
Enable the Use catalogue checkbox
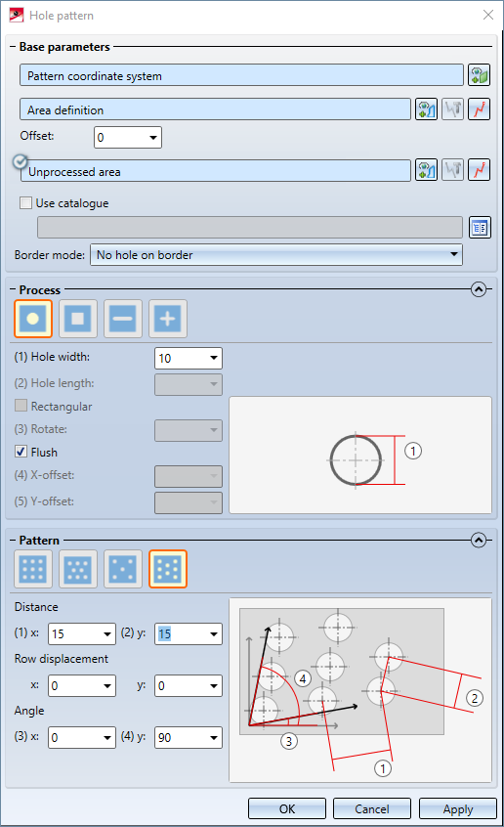[x=25, y=202]
